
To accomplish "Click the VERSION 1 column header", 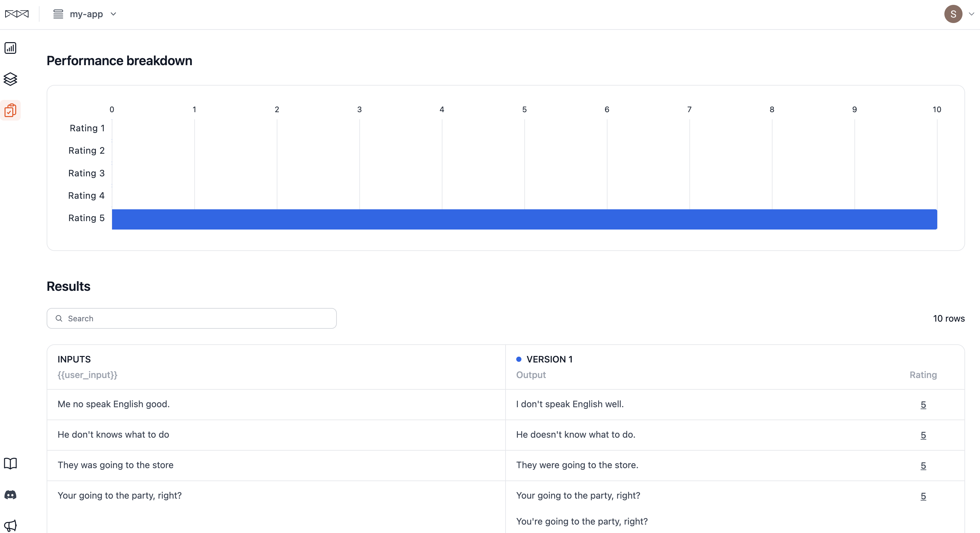I will [549, 359].
